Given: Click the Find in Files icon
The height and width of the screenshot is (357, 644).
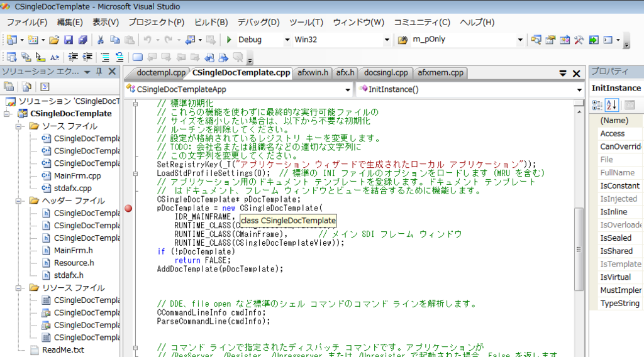Looking at the screenshot, I should pyautogui.click(x=403, y=40).
